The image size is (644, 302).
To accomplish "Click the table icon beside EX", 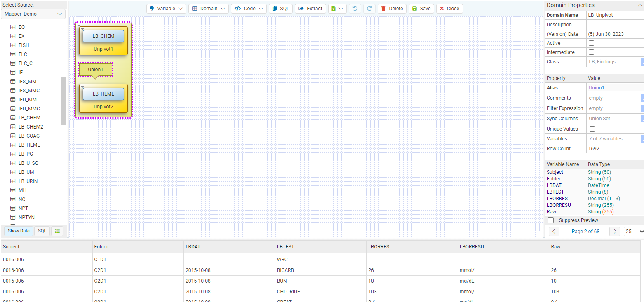I will [x=13, y=36].
